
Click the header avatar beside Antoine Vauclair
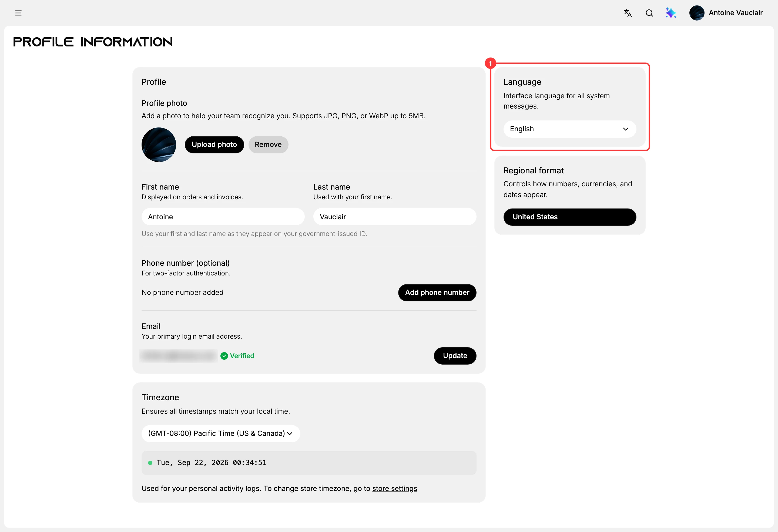697,13
